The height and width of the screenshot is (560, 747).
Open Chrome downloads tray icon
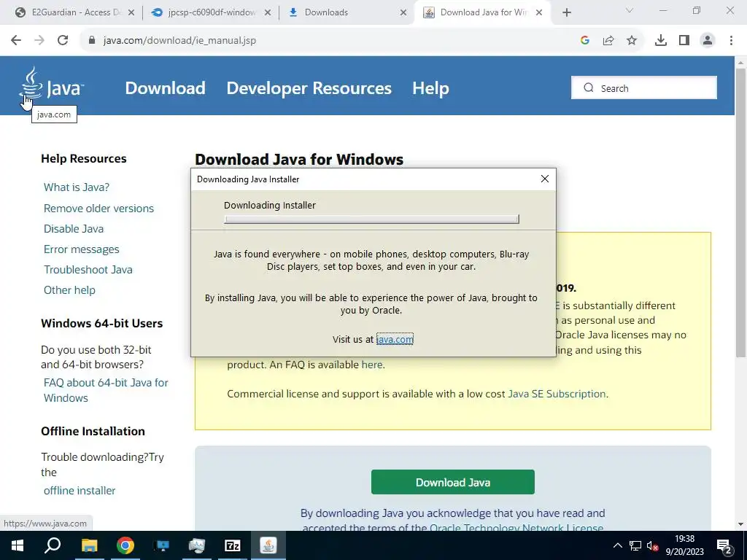click(661, 41)
